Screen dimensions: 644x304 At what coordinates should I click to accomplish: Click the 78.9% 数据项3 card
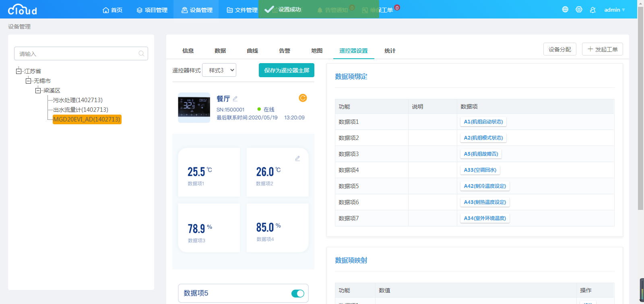click(x=209, y=228)
